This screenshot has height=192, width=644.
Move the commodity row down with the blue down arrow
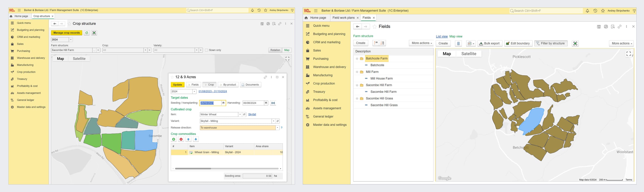tap(196, 139)
